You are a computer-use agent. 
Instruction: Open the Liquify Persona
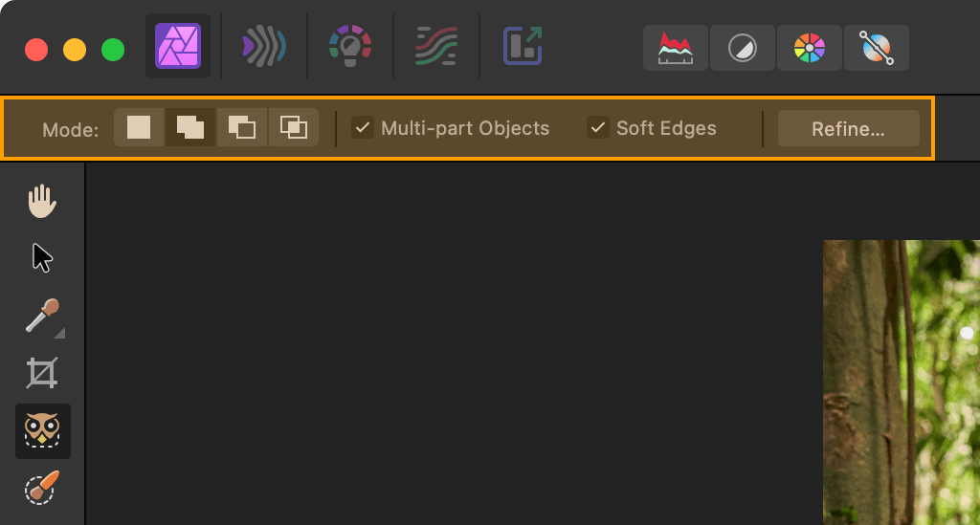point(264,46)
